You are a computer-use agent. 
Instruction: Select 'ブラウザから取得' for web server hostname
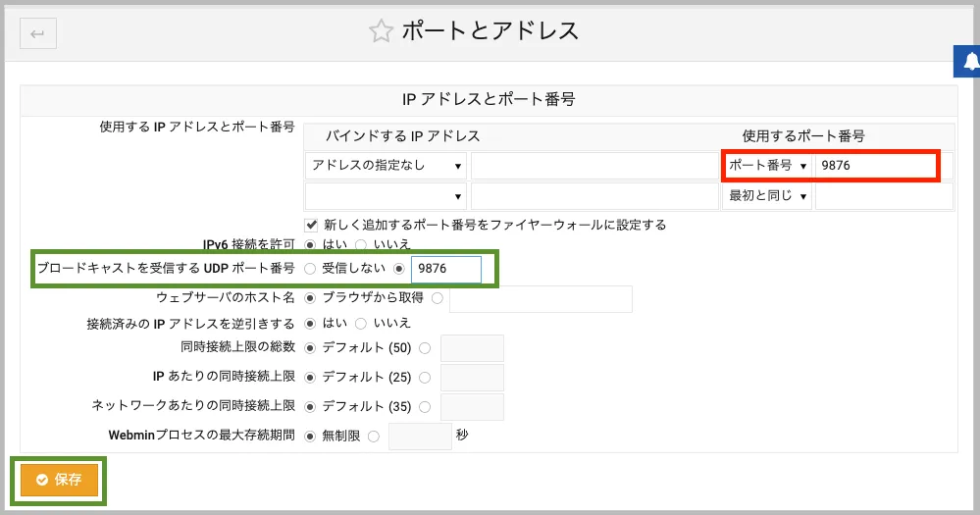(x=311, y=297)
